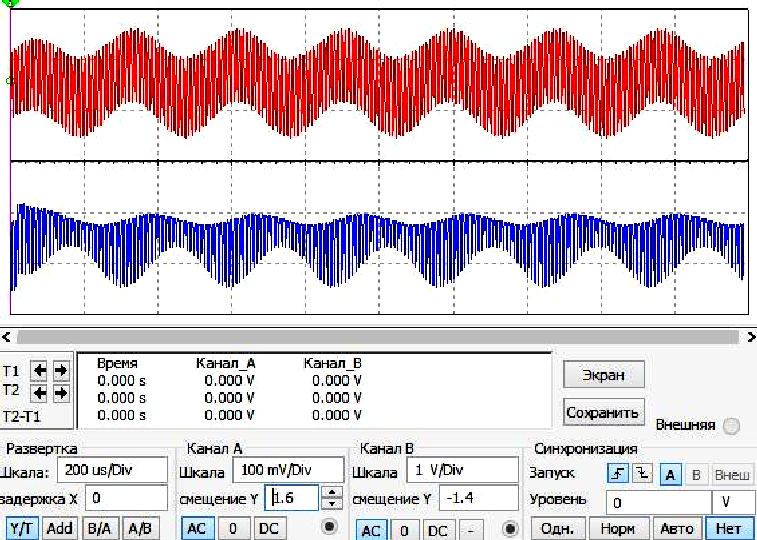Image resolution: width=757 pixels, height=540 pixels.
Task: Enable DC coupling for Канал B
Action: [x=438, y=530]
